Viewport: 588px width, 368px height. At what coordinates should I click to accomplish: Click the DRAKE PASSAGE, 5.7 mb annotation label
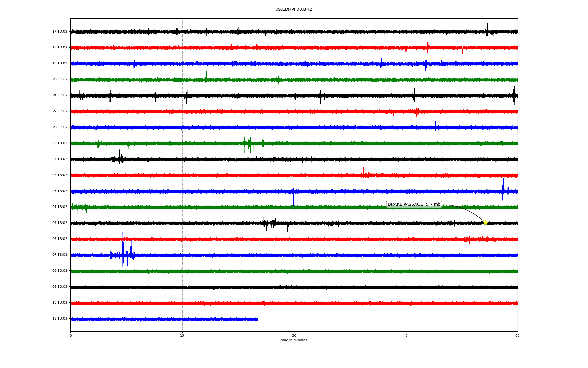tap(414, 205)
